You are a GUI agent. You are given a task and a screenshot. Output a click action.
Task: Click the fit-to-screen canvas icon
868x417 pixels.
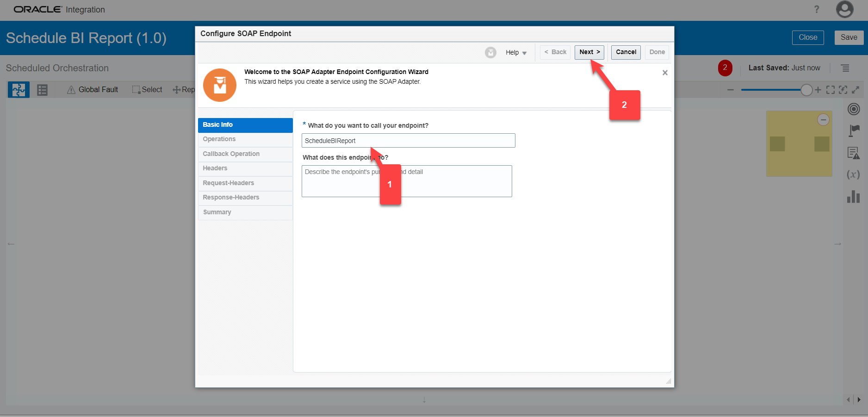coord(831,90)
